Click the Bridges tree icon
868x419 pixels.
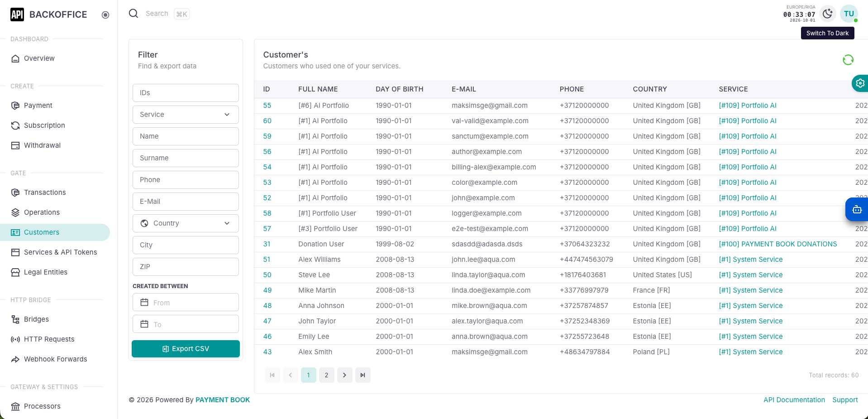[15, 319]
